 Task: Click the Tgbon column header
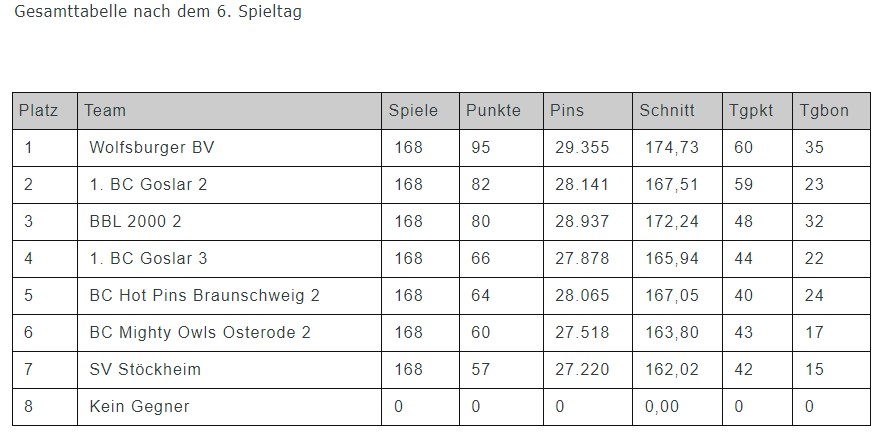(x=824, y=111)
